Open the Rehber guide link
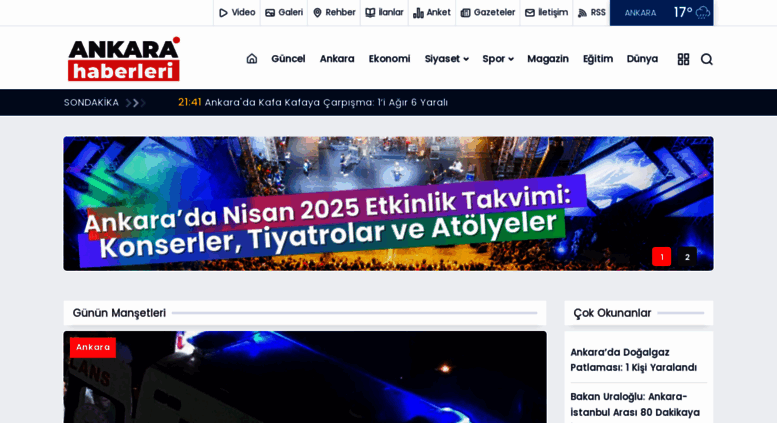Viewport: 777px width, 423px height. tap(334, 12)
